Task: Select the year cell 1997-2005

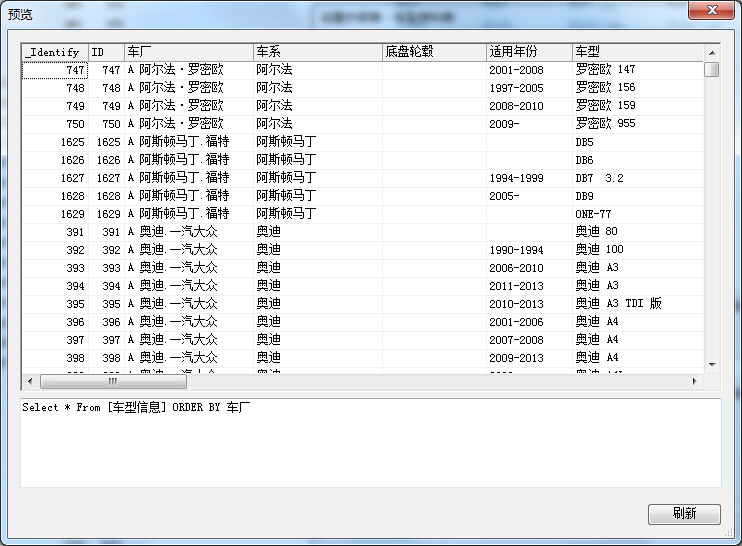Action: 530,88
